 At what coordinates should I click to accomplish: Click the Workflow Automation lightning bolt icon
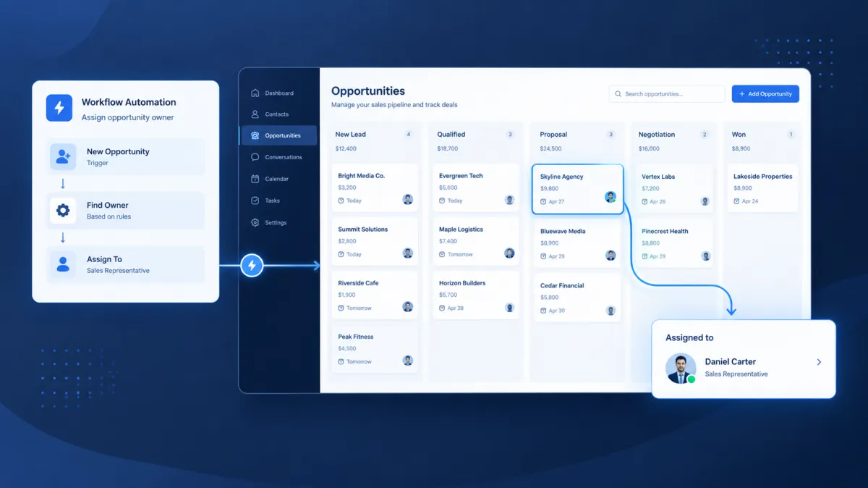click(x=59, y=108)
